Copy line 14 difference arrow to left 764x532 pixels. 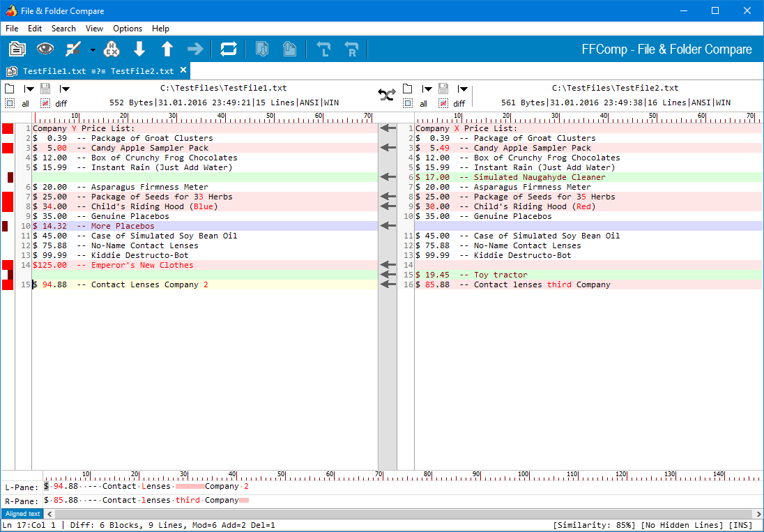coord(388,265)
